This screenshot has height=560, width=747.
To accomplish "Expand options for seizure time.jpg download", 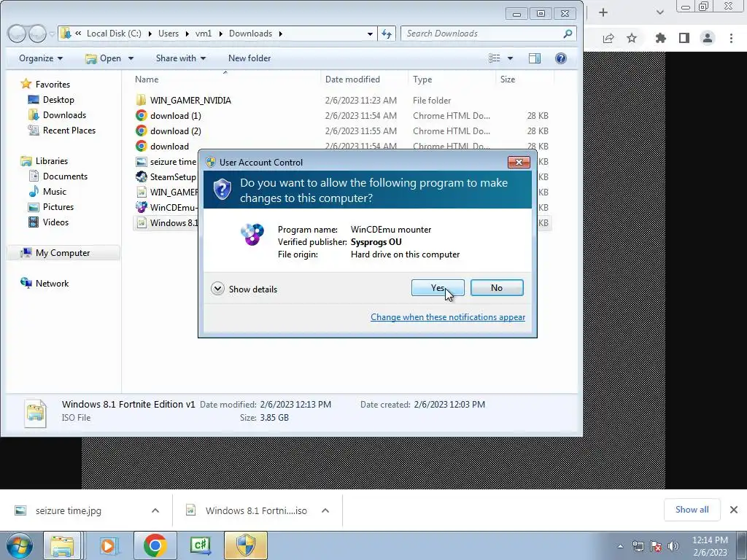I will click(x=155, y=510).
